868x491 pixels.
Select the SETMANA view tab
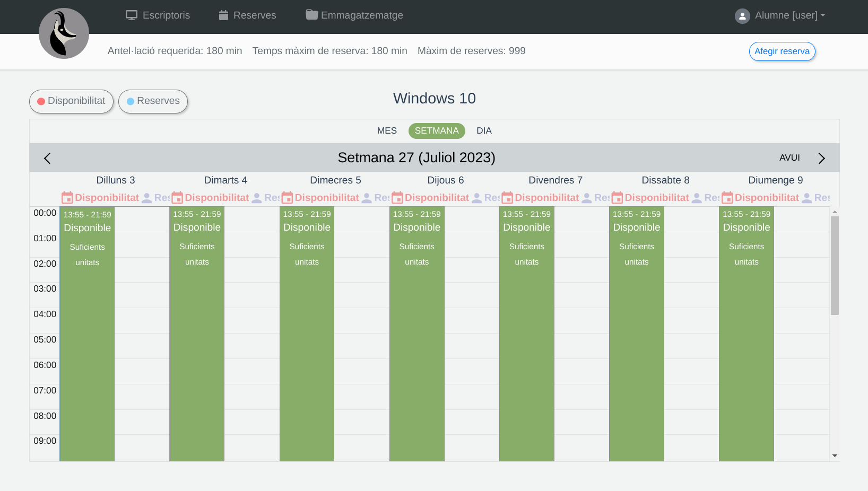coord(437,131)
